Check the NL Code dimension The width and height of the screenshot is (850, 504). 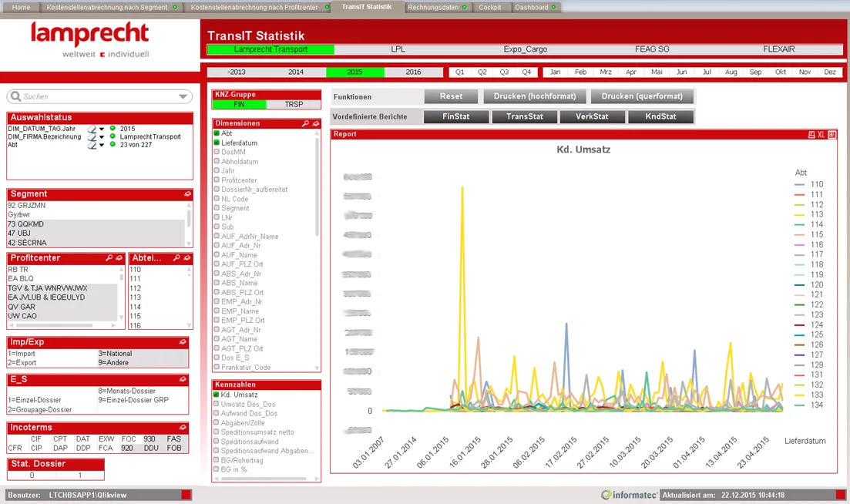point(217,198)
